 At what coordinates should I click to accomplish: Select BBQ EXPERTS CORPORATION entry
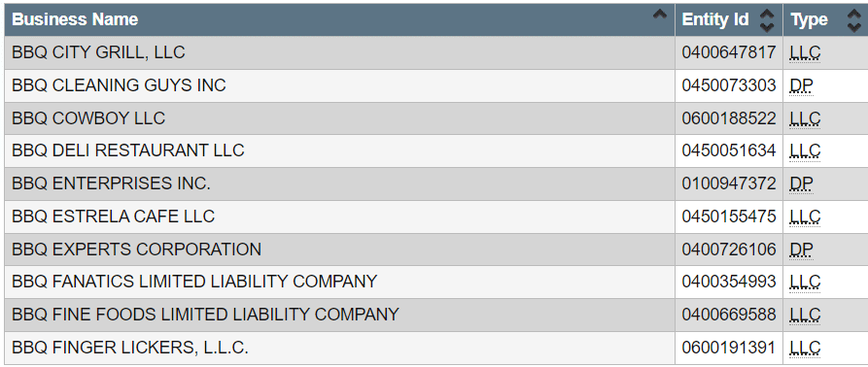pyautogui.click(x=136, y=250)
